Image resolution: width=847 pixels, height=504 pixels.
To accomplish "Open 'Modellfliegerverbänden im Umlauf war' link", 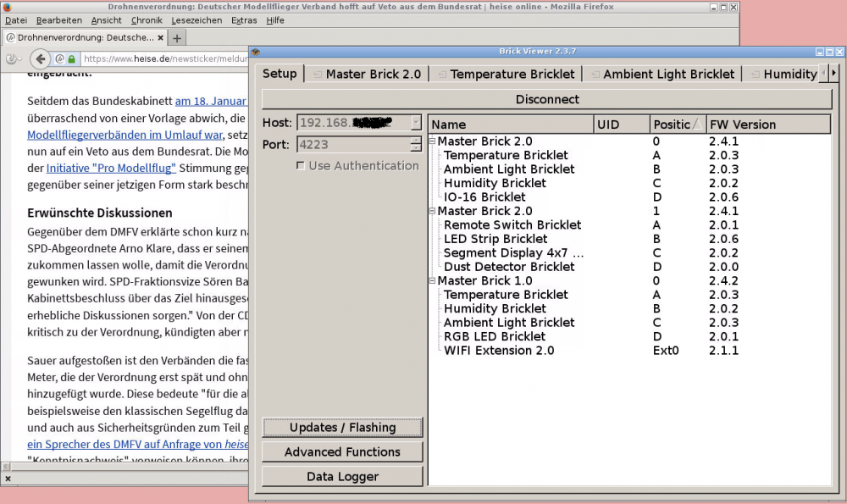I will pyautogui.click(x=125, y=135).
